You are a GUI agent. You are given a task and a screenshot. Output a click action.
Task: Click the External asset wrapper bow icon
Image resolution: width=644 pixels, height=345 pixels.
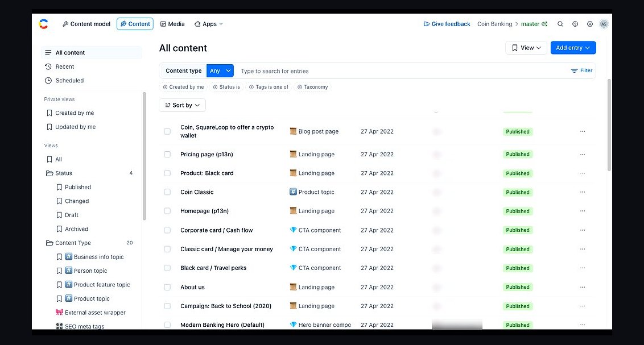[x=59, y=312]
